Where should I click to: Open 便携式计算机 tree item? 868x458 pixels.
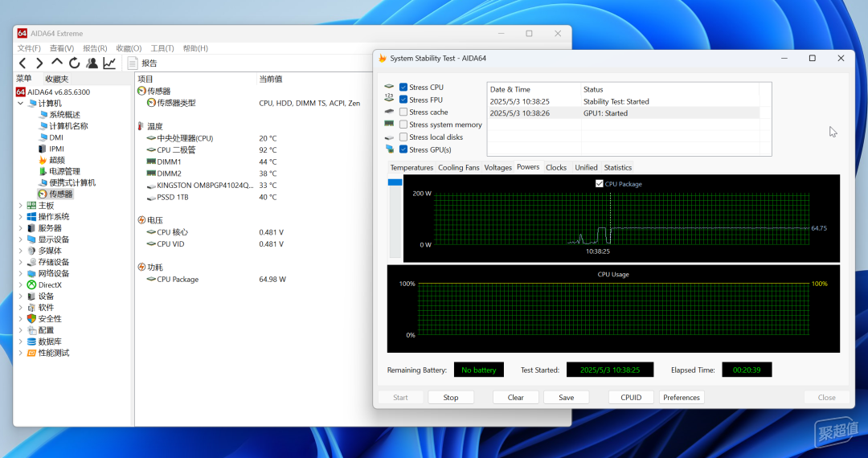click(72, 182)
